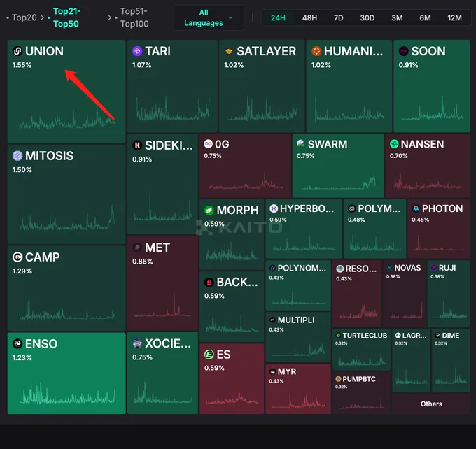Click the SATLAYER sparkline chart

tap(262, 108)
